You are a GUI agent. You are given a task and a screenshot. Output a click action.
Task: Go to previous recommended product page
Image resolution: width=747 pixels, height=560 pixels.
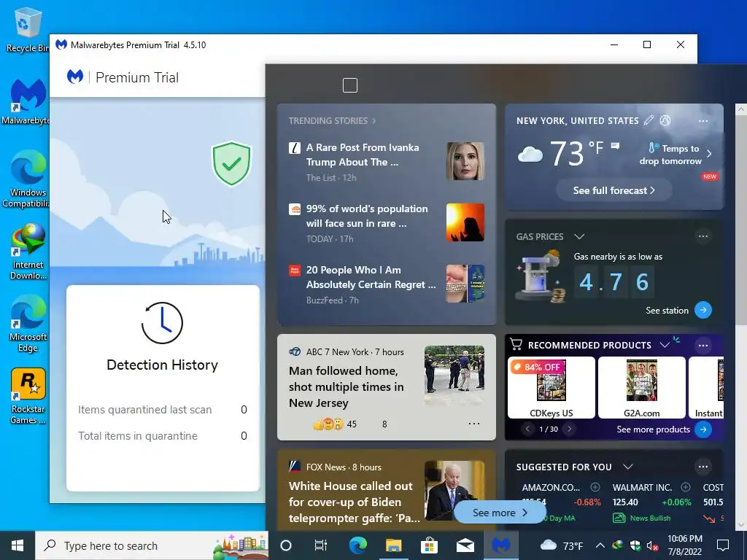point(528,429)
